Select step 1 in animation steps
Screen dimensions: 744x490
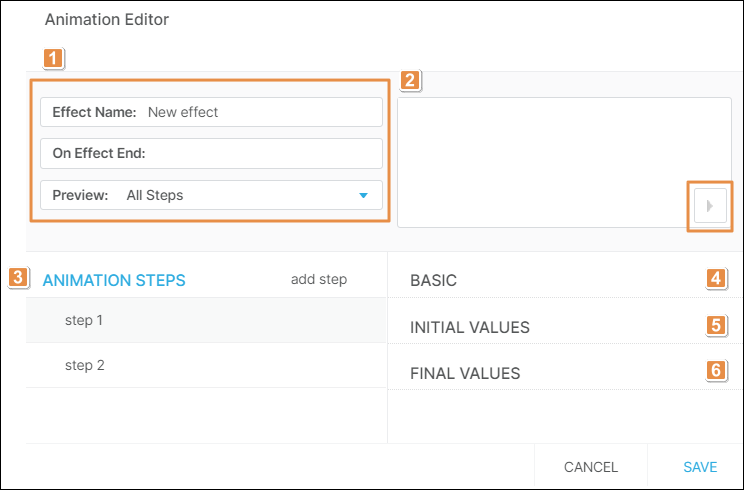pos(85,321)
